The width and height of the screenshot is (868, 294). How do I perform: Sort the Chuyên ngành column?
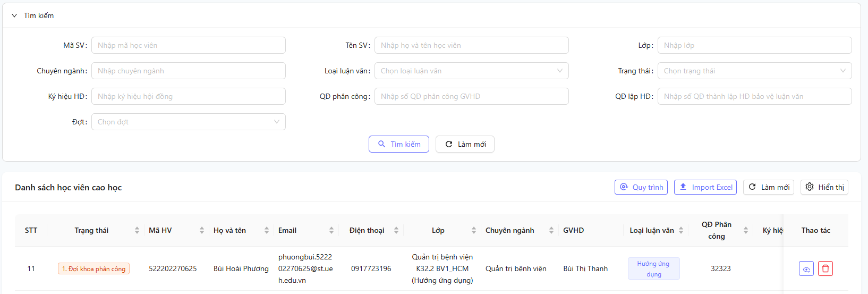551,230
